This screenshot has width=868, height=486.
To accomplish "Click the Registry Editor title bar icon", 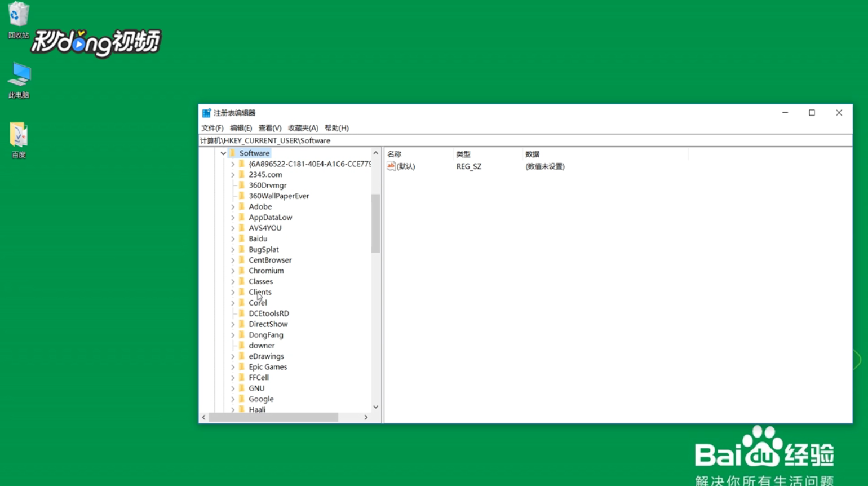I will (x=206, y=113).
